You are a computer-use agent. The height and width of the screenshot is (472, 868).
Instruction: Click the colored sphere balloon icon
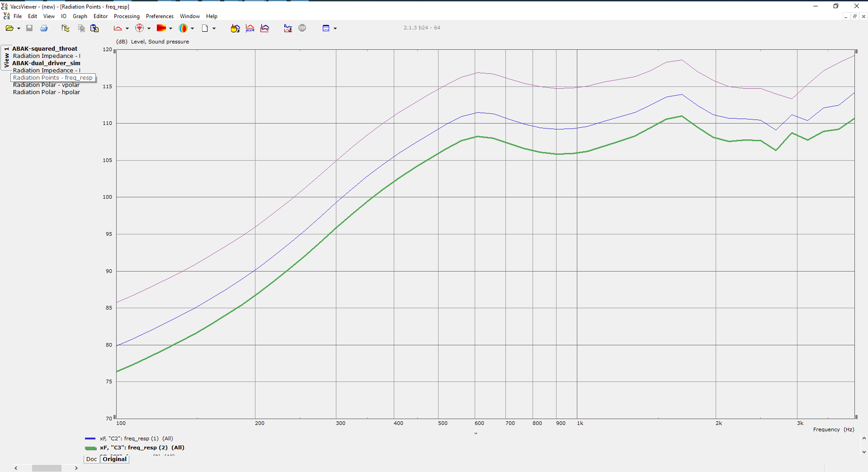click(183, 28)
